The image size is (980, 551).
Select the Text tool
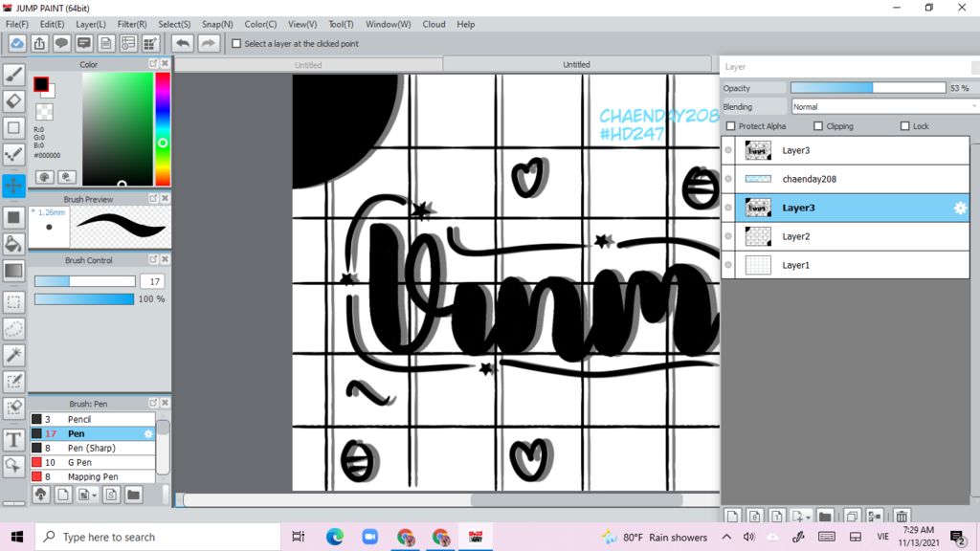click(13, 440)
